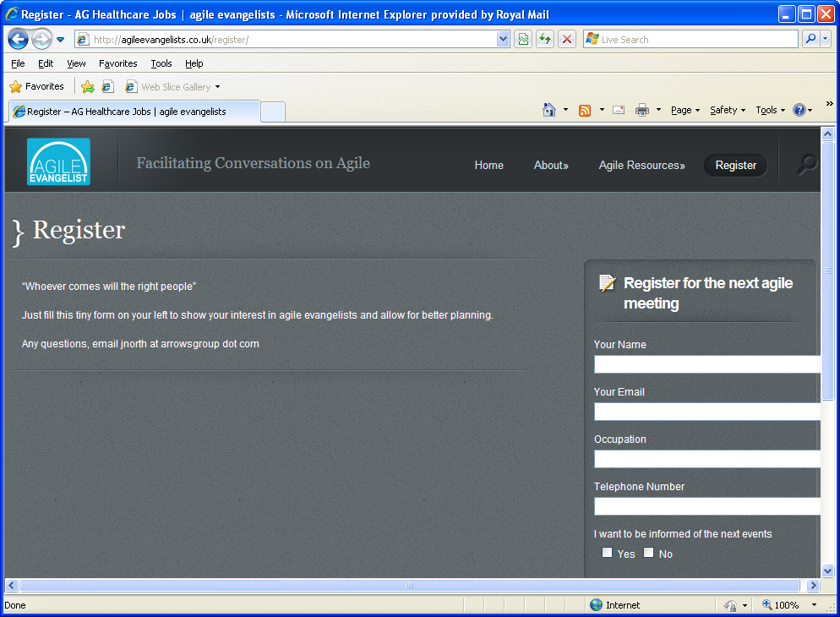The width and height of the screenshot is (840, 617).
Task: Click the search magnifier button
Action: coord(811,39)
